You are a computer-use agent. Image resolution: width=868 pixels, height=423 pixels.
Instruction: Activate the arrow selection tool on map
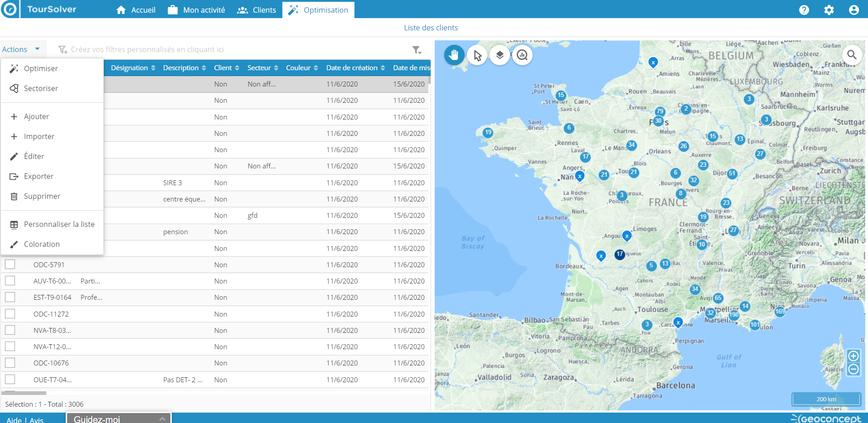click(x=477, y=55)
